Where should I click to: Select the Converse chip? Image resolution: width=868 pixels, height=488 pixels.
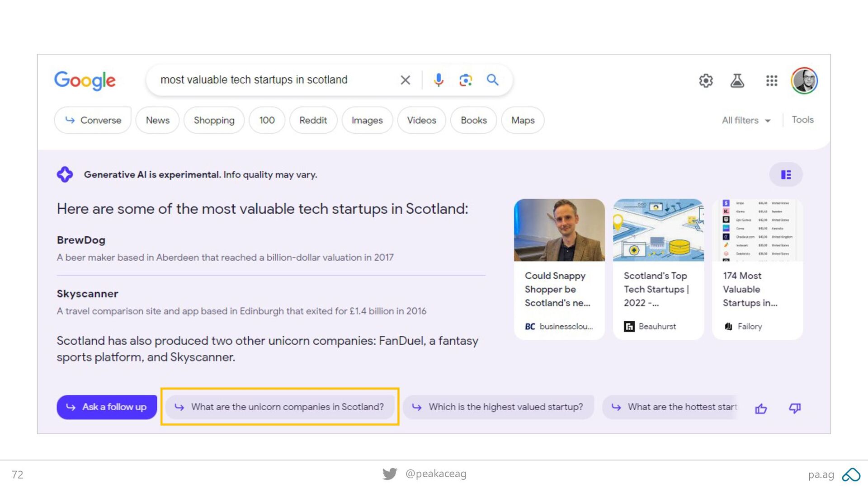(93, 120)
